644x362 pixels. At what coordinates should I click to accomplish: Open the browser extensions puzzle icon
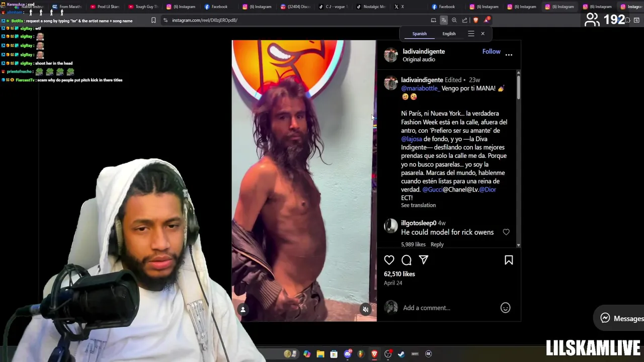tap(626, 20)
